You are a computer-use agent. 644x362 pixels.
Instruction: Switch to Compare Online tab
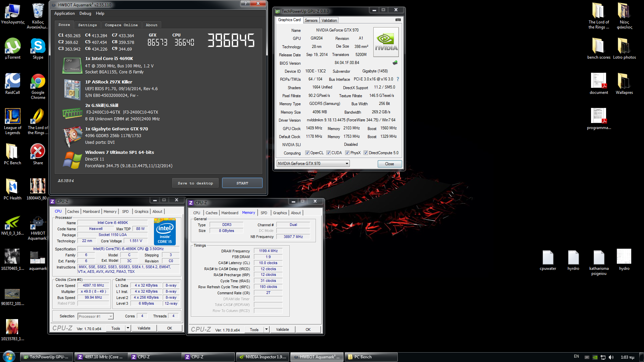121,25
